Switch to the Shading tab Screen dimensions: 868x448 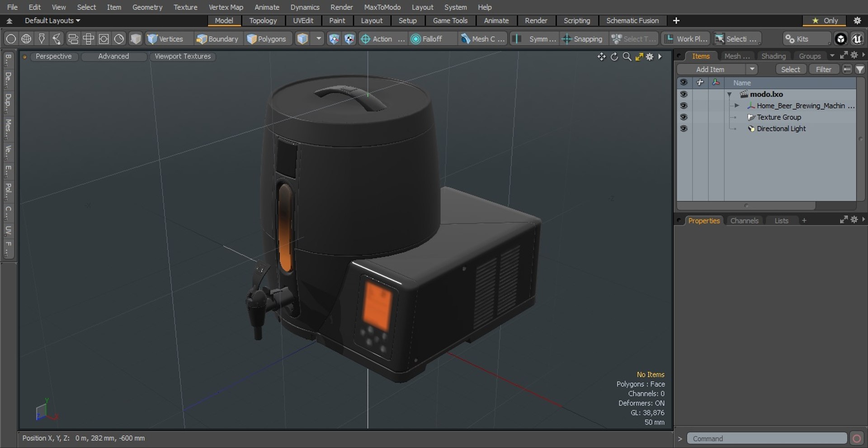(x=773, y=56)
